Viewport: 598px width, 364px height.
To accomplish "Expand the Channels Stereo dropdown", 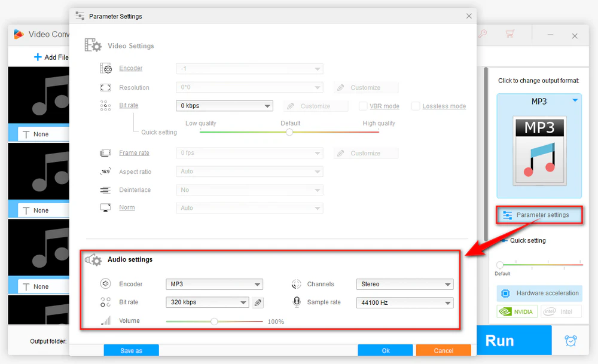I will coord(405,285).
